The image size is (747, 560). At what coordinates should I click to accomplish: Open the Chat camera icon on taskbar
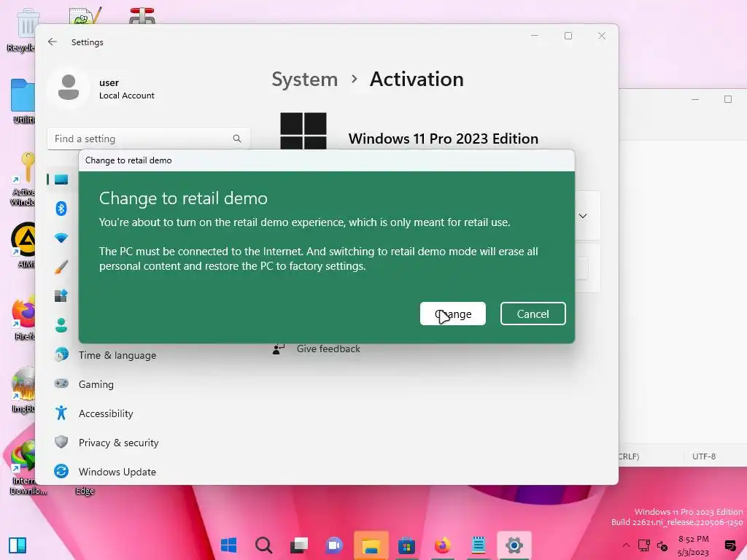[x=334, y=545]
